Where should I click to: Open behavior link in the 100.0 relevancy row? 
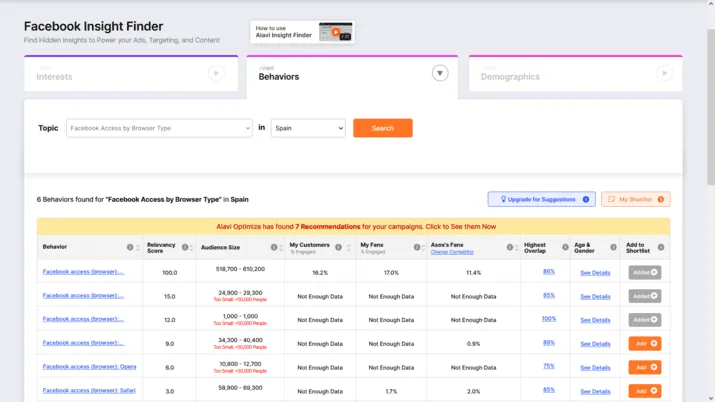(x=83, y=272)
